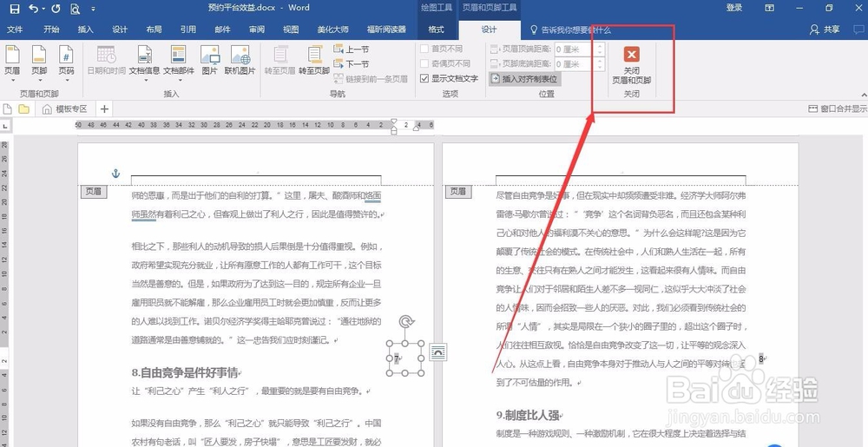Viewport: 868px width, 447px height.
Task: Uncheck the 显示文档文字 checkbox
Action: [424, 79]
